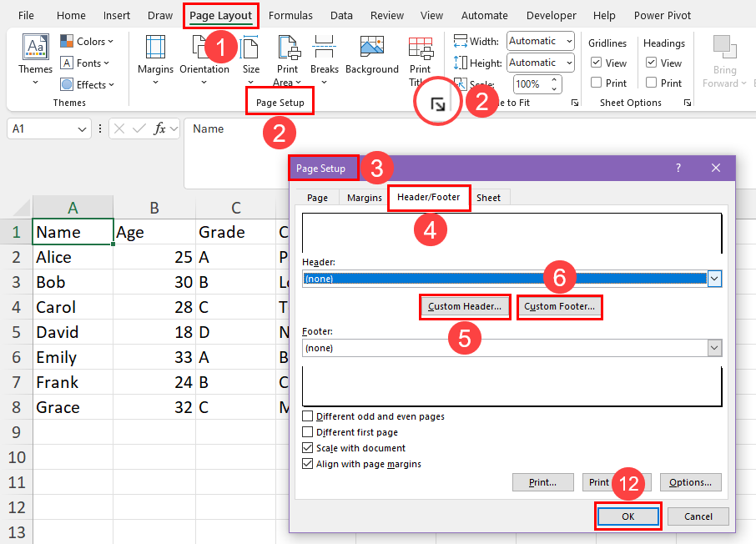Expand the Footer preset dropdown
The height and width of the screenshot is (544, 756).
(714, 348)
